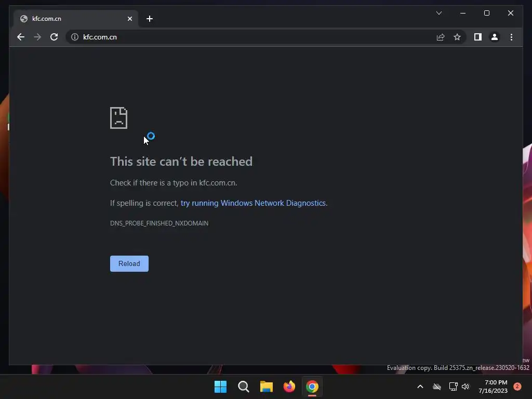
Task: Minimize the Chrome window
Action: pyautogui.click(x=463, y=13)
